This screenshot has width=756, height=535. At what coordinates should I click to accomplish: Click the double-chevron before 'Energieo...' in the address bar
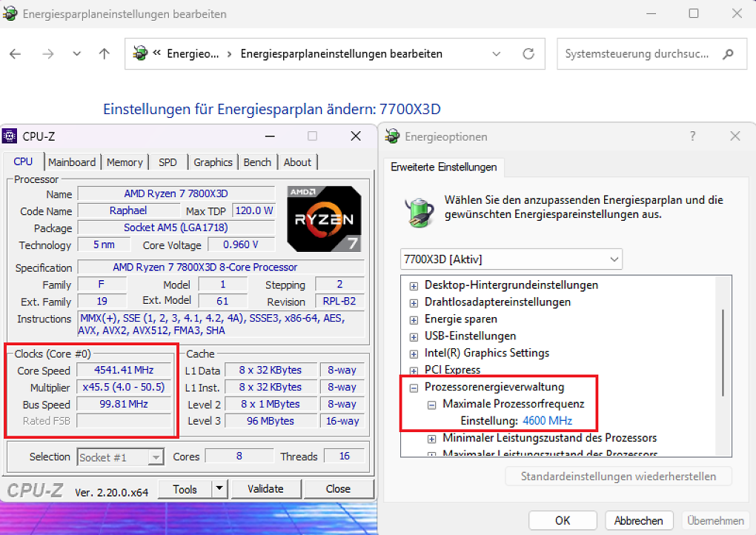[156, 53]
